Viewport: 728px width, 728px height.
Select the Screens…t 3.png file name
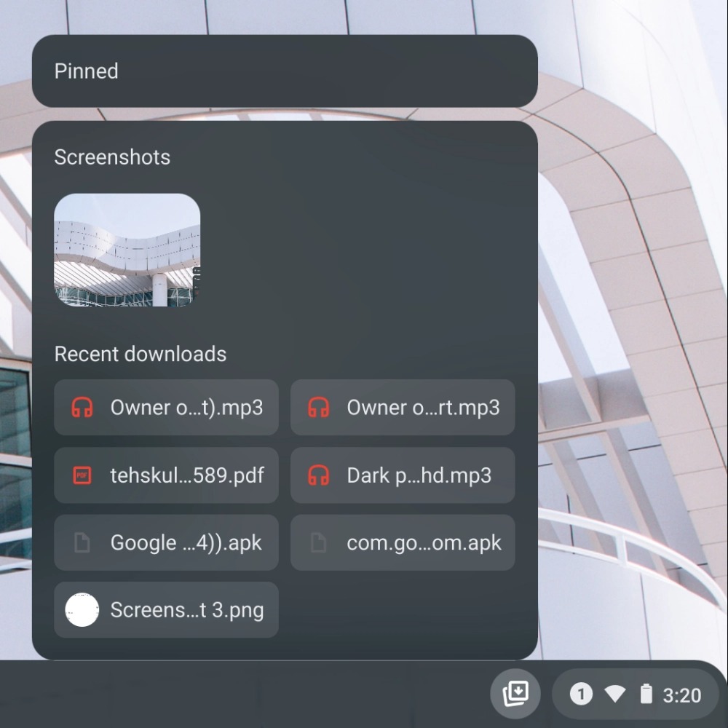pyautogui.click(x=186, y=610)
